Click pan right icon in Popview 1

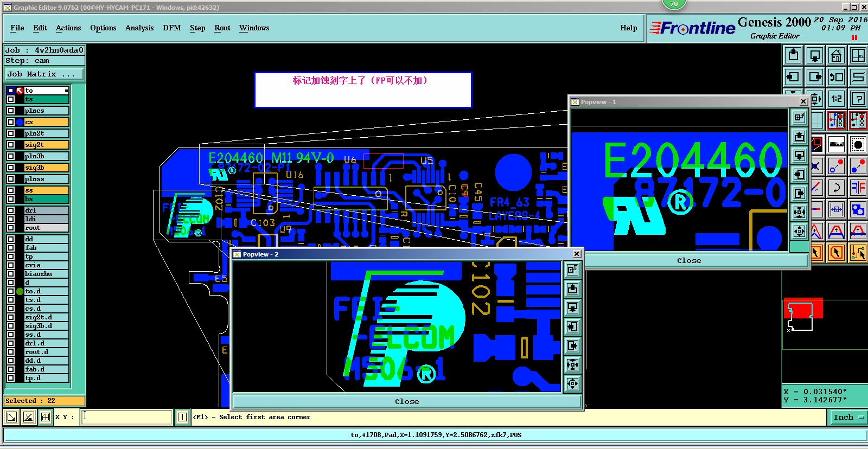point(799,193)
